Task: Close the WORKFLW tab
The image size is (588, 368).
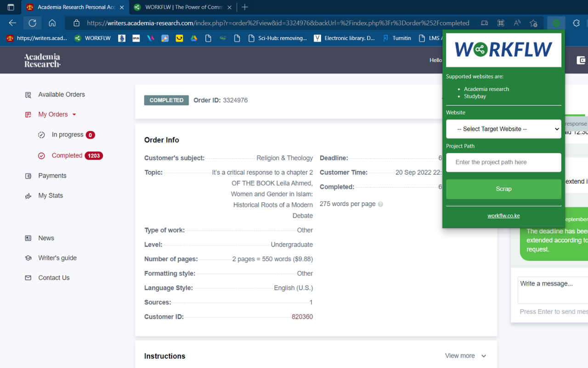Action: (230, 7)
